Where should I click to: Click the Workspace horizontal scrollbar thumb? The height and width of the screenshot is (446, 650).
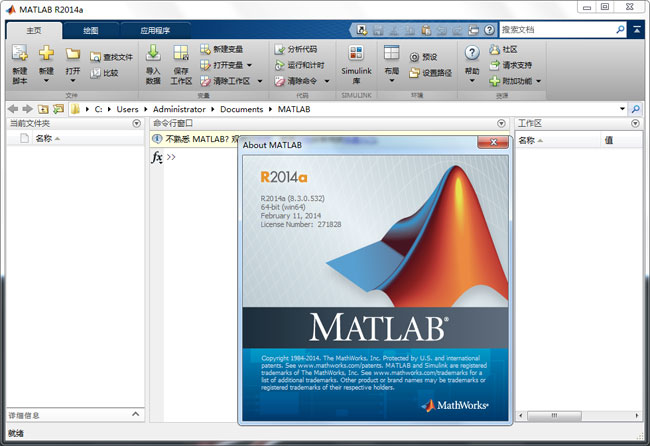(554, 415)
